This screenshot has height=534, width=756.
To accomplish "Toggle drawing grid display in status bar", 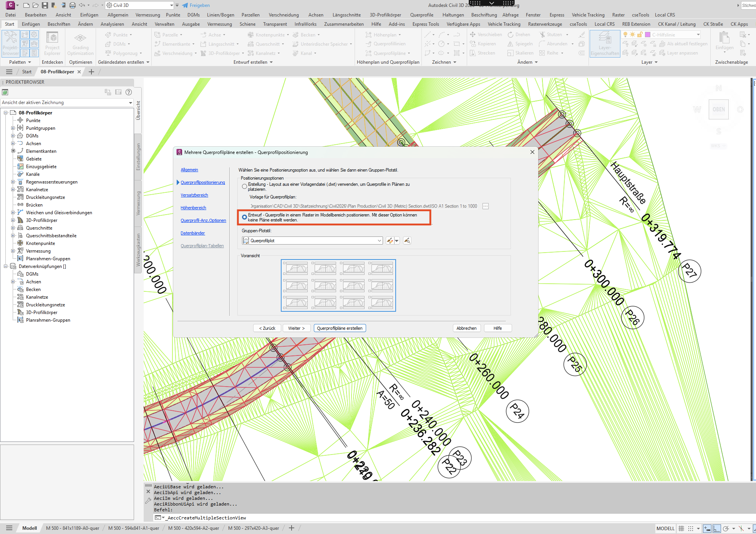I will [x=681, y=529].
